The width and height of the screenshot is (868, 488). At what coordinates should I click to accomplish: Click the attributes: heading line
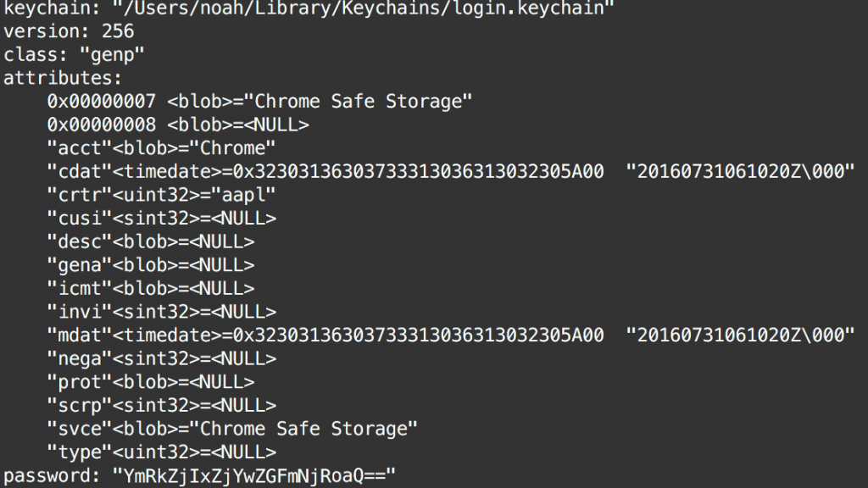click(63, 78)
